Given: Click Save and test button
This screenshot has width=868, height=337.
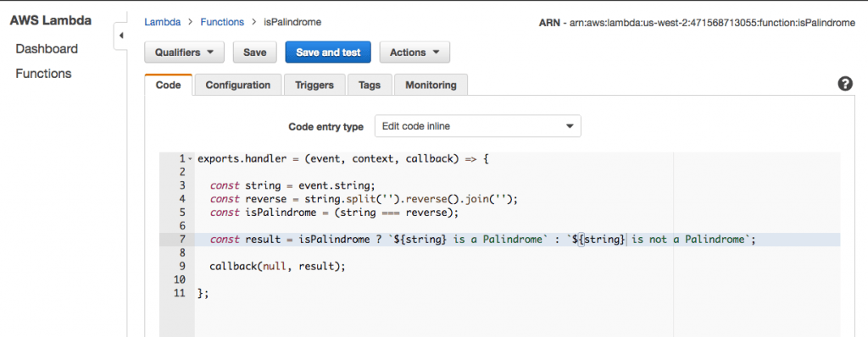Looking at the screenshot, I should 328,52.
